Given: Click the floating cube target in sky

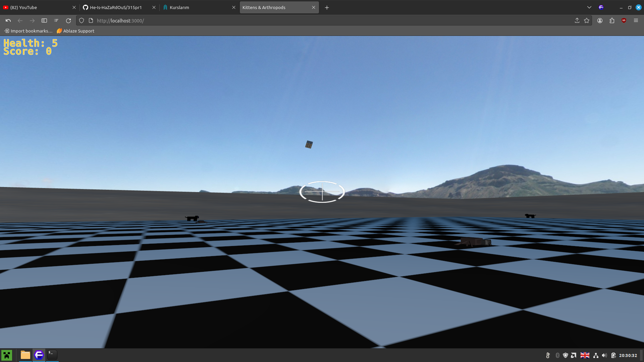Looking at the screenshot, I should (309, 144).
